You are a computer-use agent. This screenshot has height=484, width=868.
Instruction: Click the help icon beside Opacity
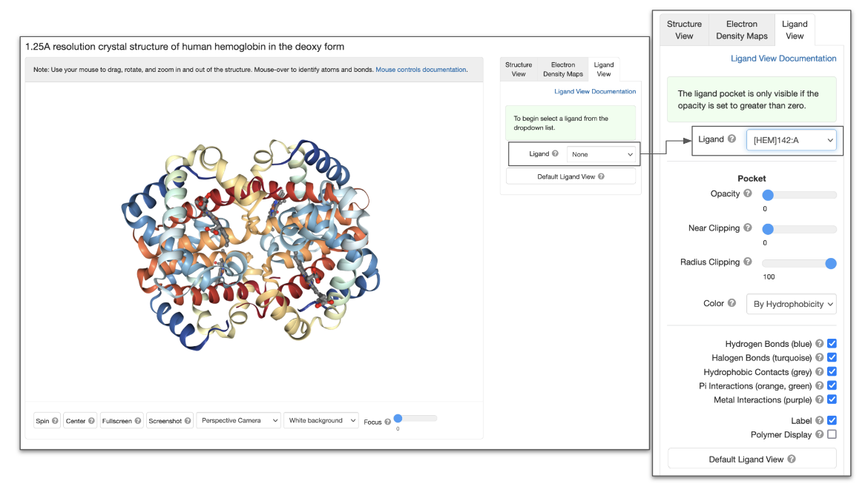point(747,194)
